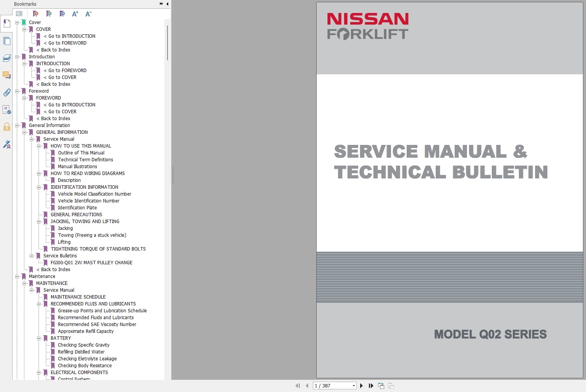
Task: Go to the first page arrow
Action: pyautogui.click(x=298, y=386)
